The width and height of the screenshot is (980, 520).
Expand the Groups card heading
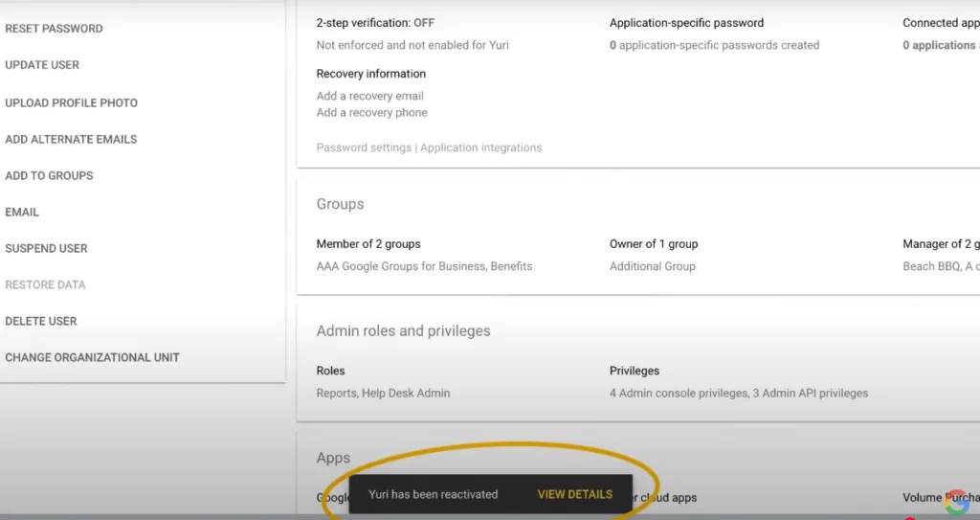340,204
